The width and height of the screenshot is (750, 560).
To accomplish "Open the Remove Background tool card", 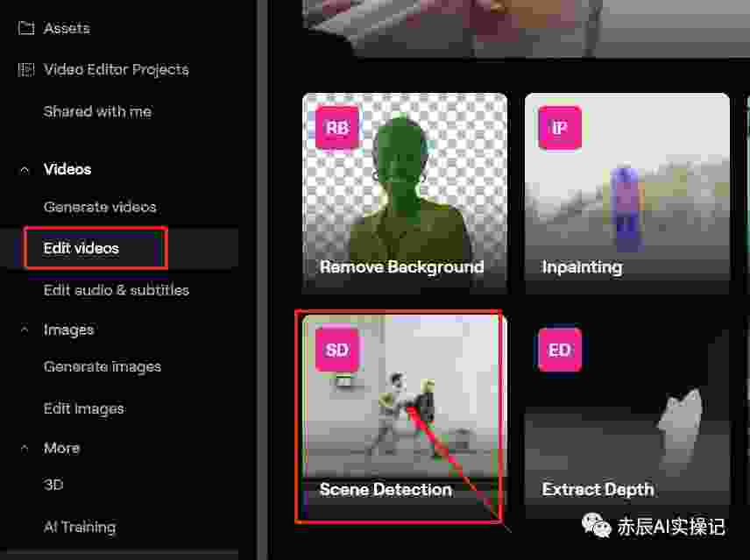I will point(405,193).
